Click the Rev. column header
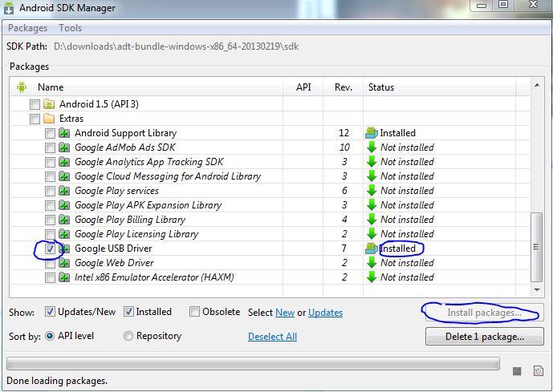This screenshot has height=392, width=553. [x=344, y=87]
